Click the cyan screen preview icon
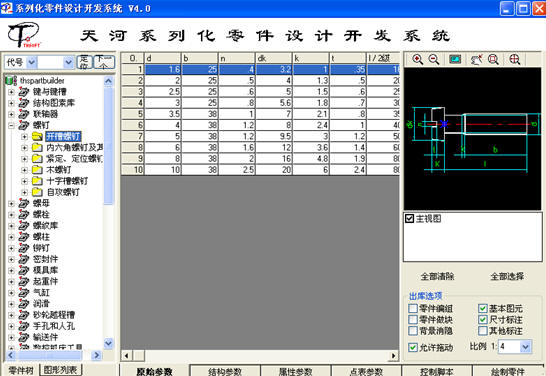The width and height of the screenshot is (546, 376). click(x=455, y=59)
